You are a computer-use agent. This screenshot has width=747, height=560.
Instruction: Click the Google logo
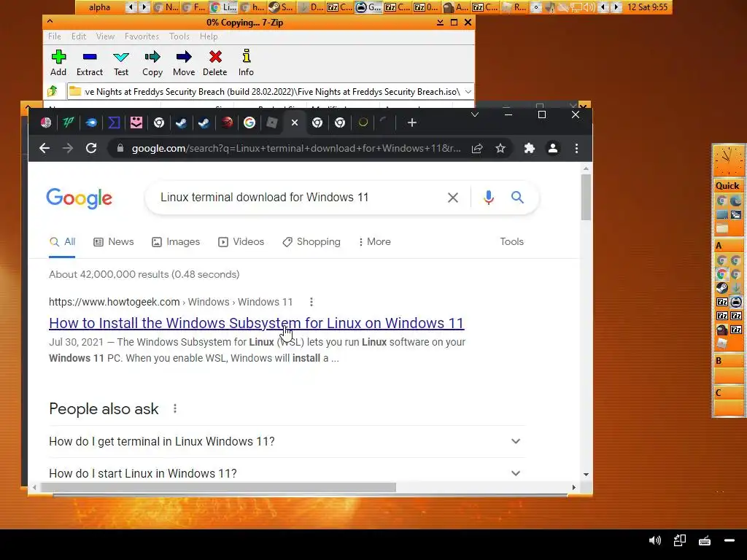(x=79, y=198)
